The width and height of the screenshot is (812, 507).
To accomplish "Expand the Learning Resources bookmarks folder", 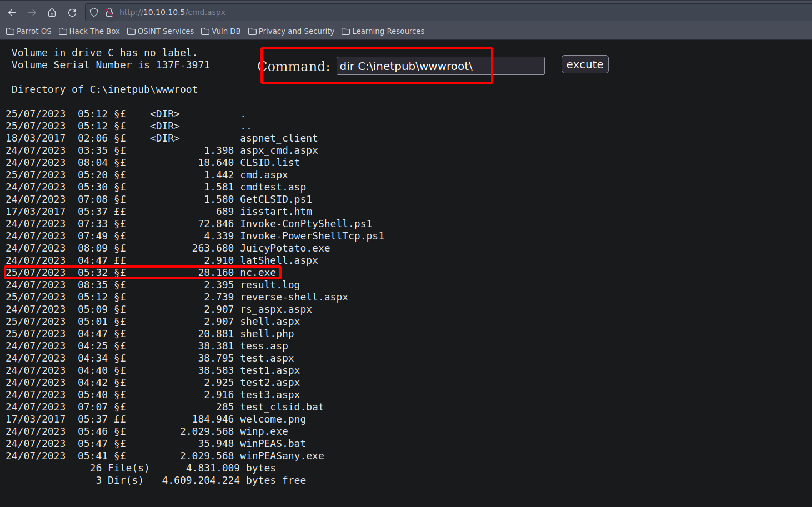I will pos(388,31).
